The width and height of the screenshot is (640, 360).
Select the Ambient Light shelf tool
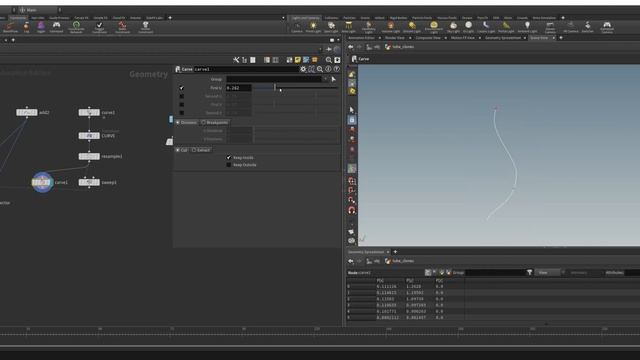527,27
